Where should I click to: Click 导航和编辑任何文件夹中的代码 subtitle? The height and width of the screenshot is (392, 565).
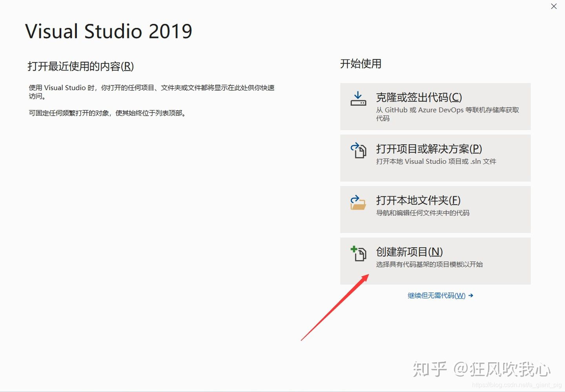pyautogui.click(x=423, y=213)
